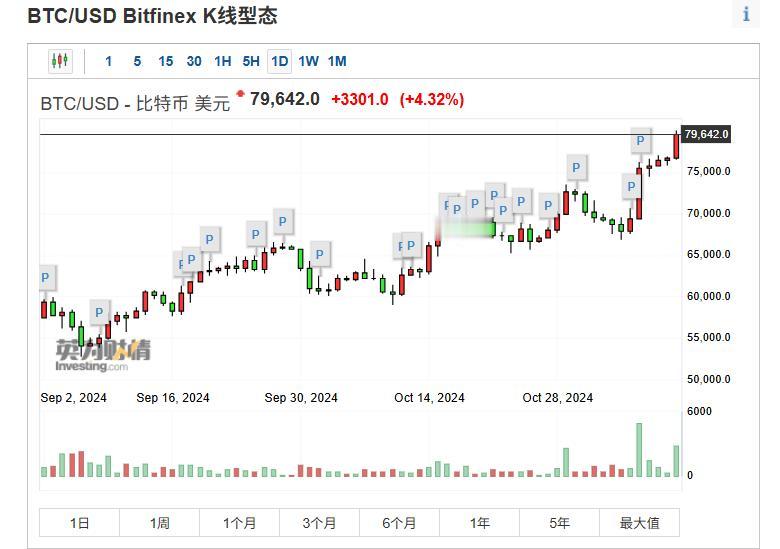Open the candlestick chart type selector

[x=60, y=61]
